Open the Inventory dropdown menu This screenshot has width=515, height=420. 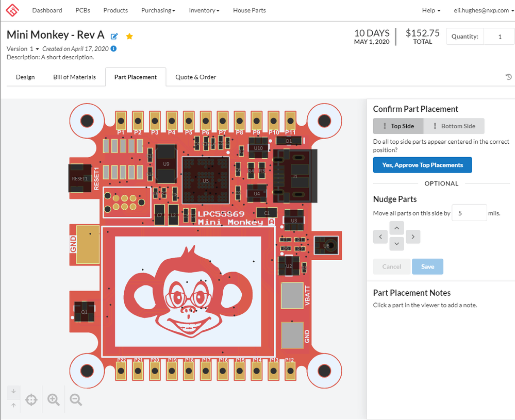[204, 10]
